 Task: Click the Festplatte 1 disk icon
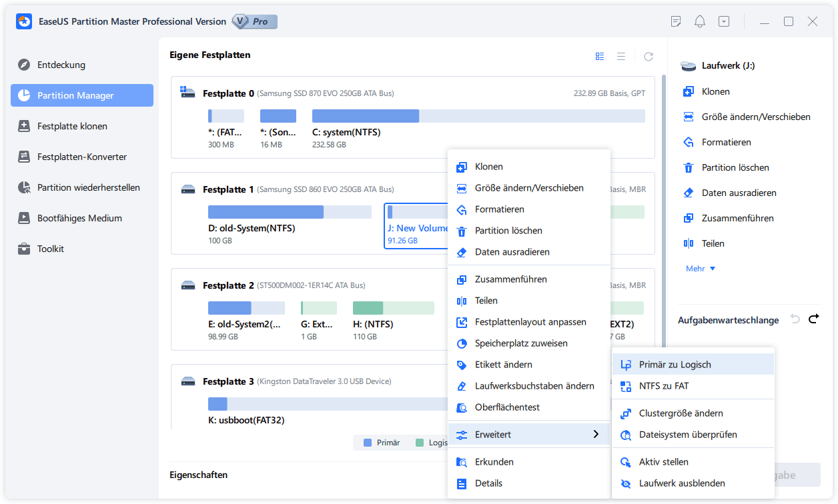pyautogui.click(x=188, y=189)
